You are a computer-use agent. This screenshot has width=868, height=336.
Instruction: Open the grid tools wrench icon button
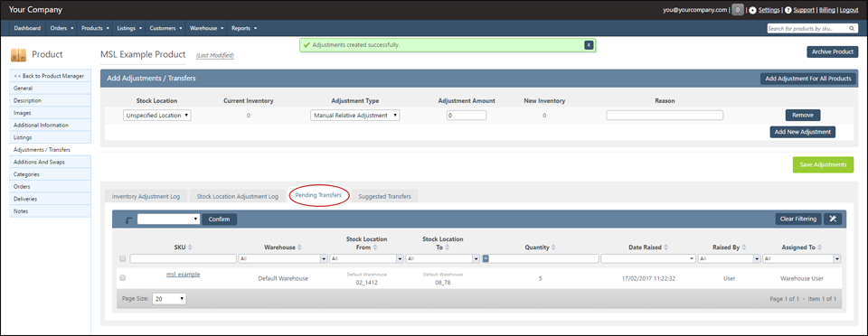point(833,219)
